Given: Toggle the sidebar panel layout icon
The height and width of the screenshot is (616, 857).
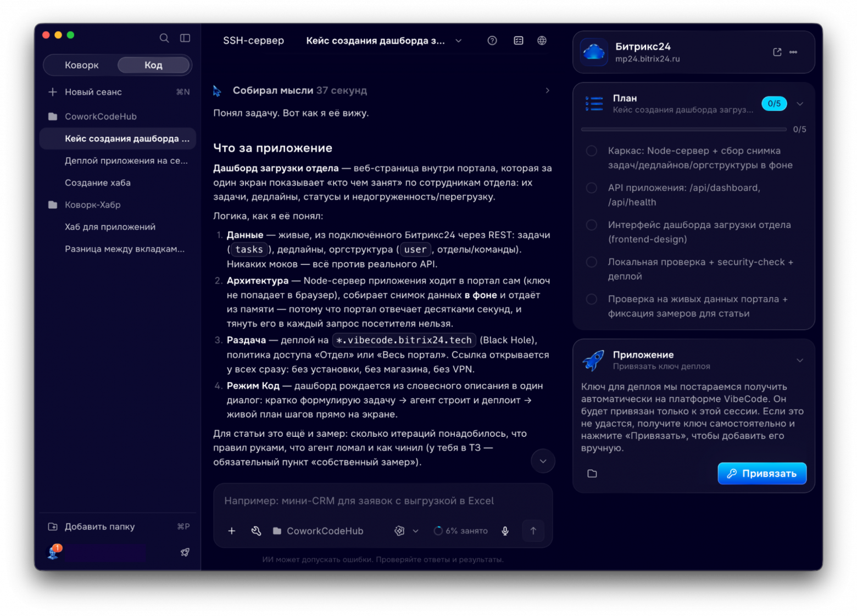Looking at the screenshot, I should 185,38.
